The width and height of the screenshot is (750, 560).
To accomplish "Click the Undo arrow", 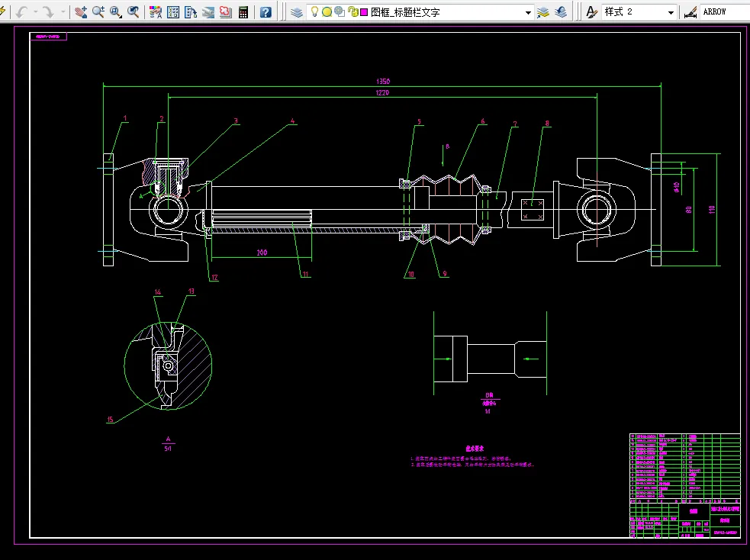I will pos(21,12).
